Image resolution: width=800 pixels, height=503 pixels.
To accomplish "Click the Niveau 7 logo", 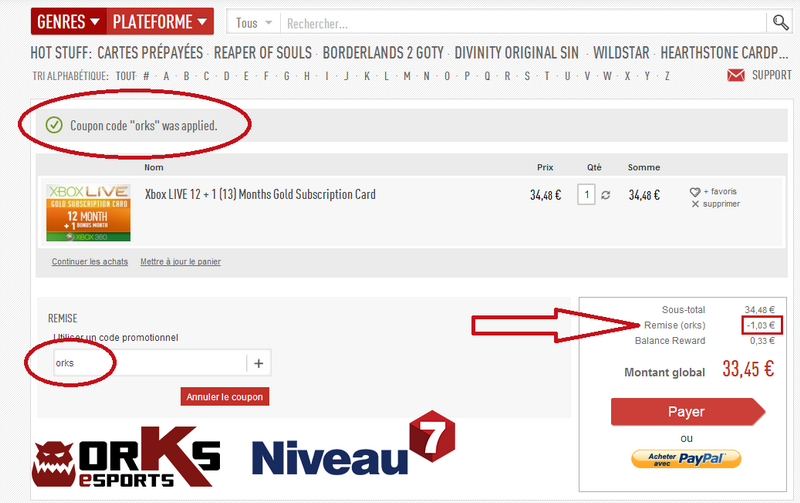I will (353, 448).
